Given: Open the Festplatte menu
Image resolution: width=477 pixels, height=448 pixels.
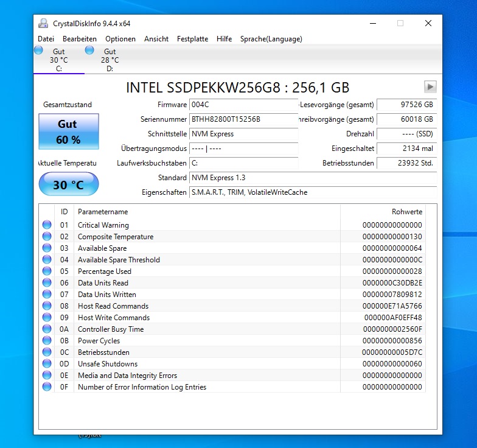Looking at the screenshot, I should tap(192, 39).
